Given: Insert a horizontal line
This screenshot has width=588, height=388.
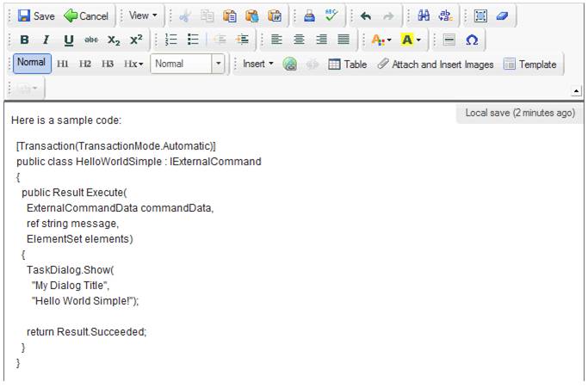Looking at the screenshot, I should pos(449,40).
